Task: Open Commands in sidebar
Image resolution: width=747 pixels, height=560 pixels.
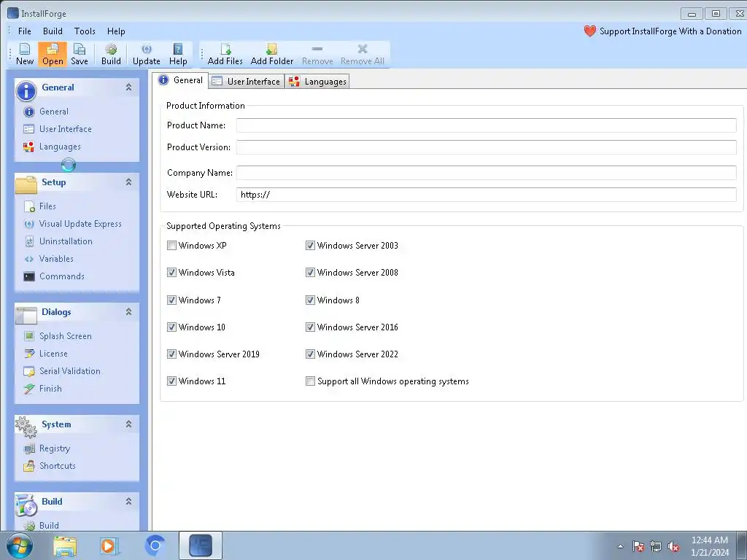Action: (x=54, y=276)
